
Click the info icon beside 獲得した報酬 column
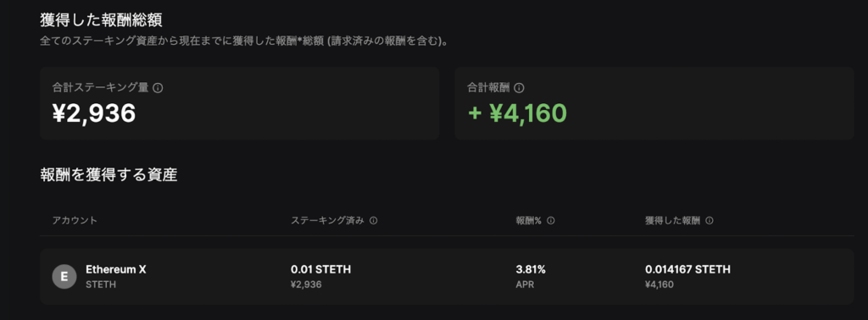pyautogui.click(x=709, y=220)
